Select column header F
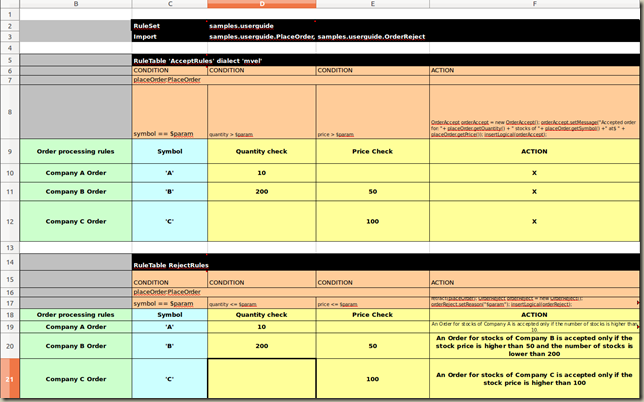 pos(534,4)
